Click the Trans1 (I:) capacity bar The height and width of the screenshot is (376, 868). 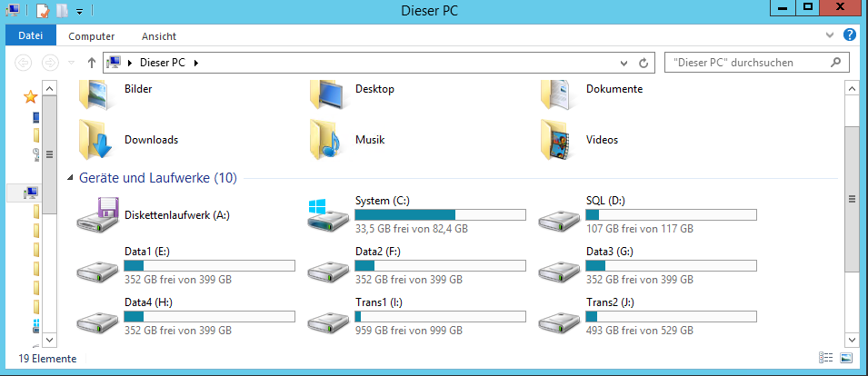point(440,316)
